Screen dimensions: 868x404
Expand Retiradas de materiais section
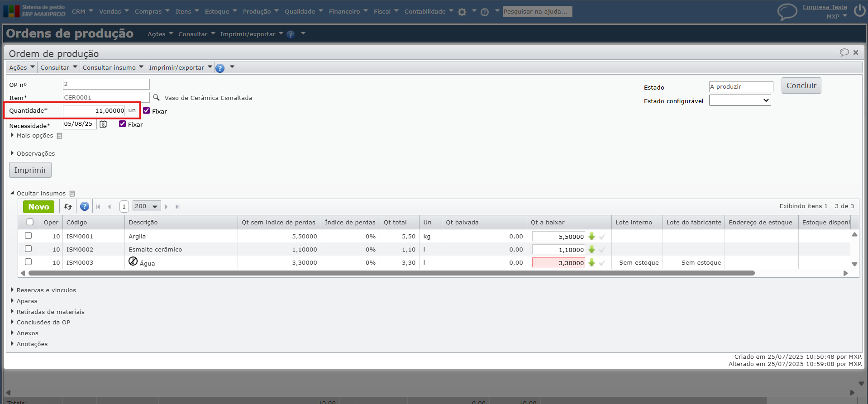(47, 312)
